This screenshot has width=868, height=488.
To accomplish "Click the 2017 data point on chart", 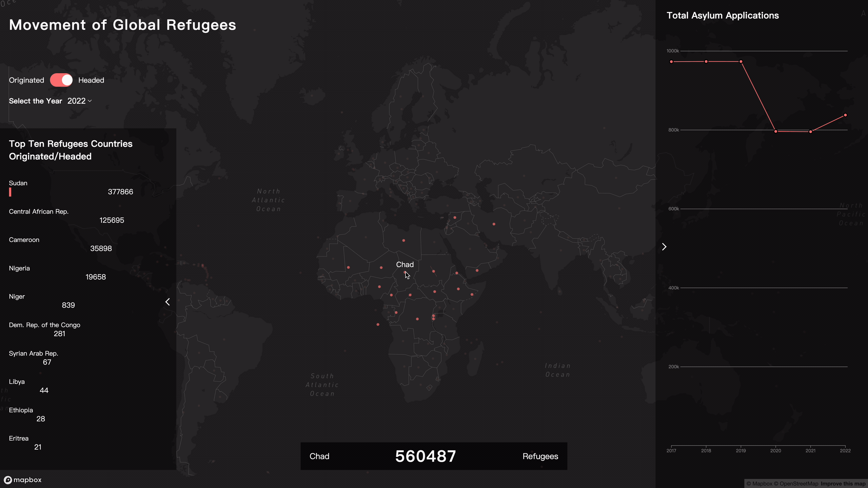I will [x=671, y=62].
